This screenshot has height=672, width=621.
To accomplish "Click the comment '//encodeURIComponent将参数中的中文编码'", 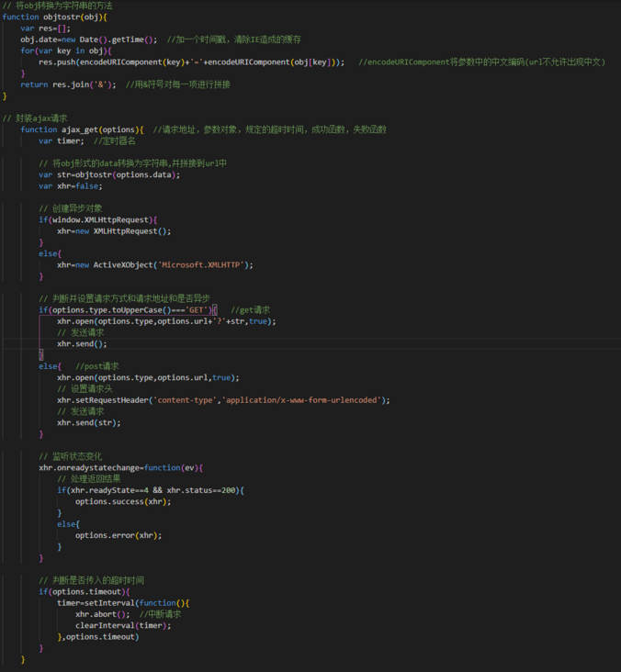I will (x=481, y=62).
